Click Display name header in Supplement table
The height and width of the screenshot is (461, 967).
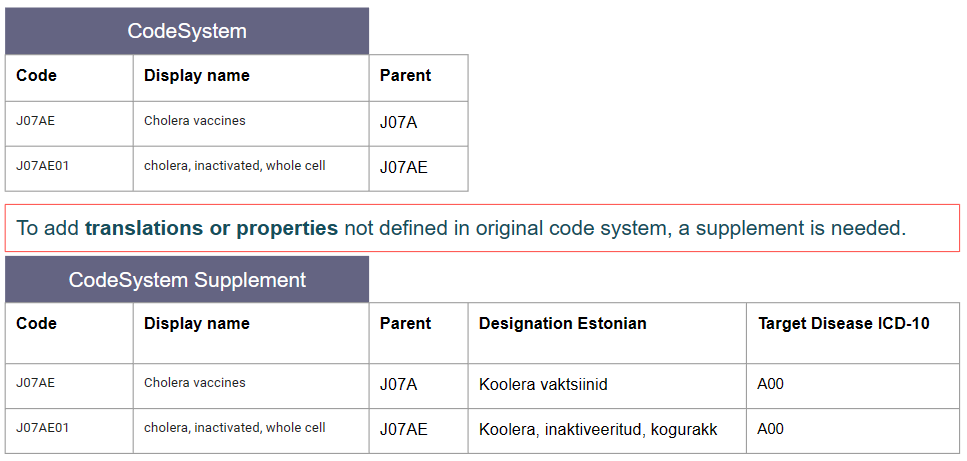click(x=197, y=324)
